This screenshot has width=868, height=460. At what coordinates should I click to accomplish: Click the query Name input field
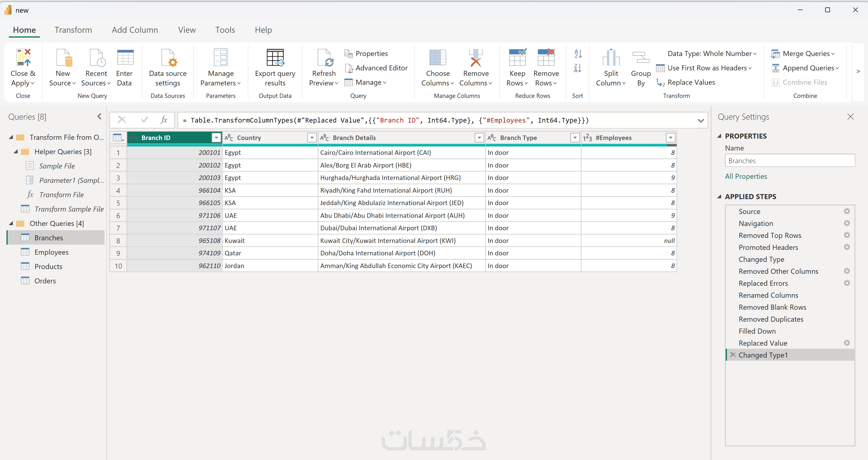790,161
